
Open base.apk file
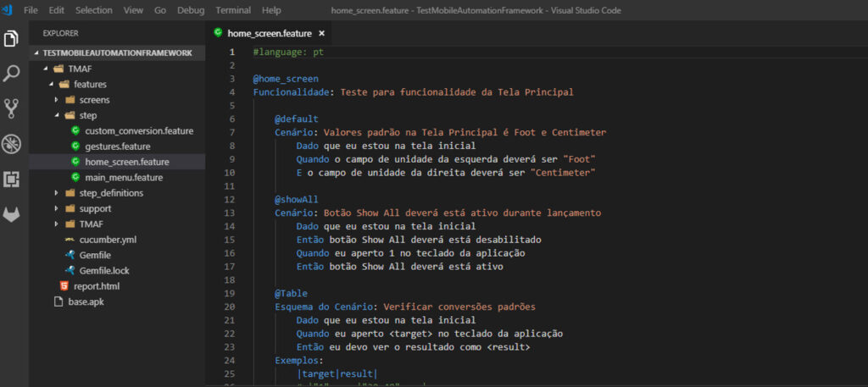click(86, 301)
